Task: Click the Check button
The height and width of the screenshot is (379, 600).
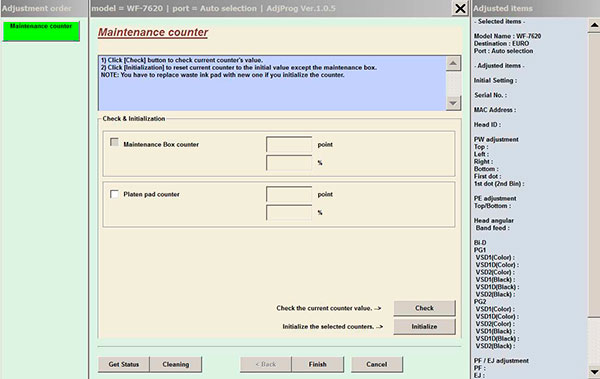Action: tap(424, 308)
